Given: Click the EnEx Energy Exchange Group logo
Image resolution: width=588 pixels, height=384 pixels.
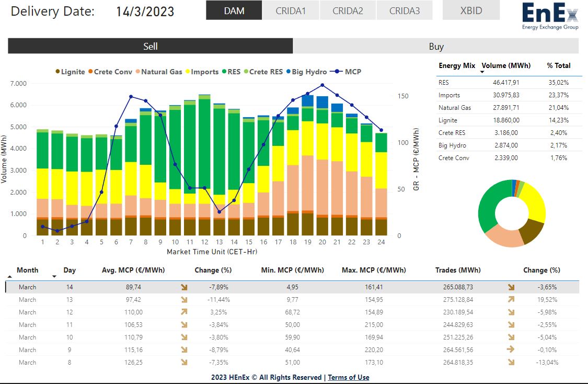Looking at the screenshot, I should point(549,16).
